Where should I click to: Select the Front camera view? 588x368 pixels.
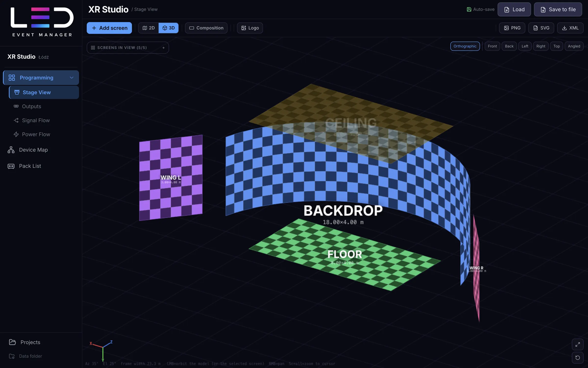click(x=492, y=46)
